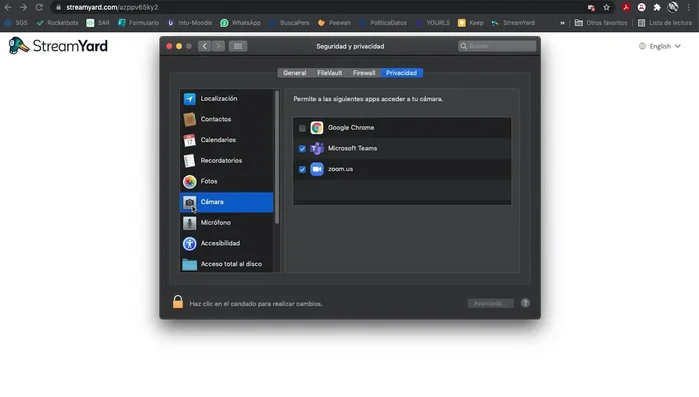
Task: Switch to the Firewall tab
Action: point(364,73)
